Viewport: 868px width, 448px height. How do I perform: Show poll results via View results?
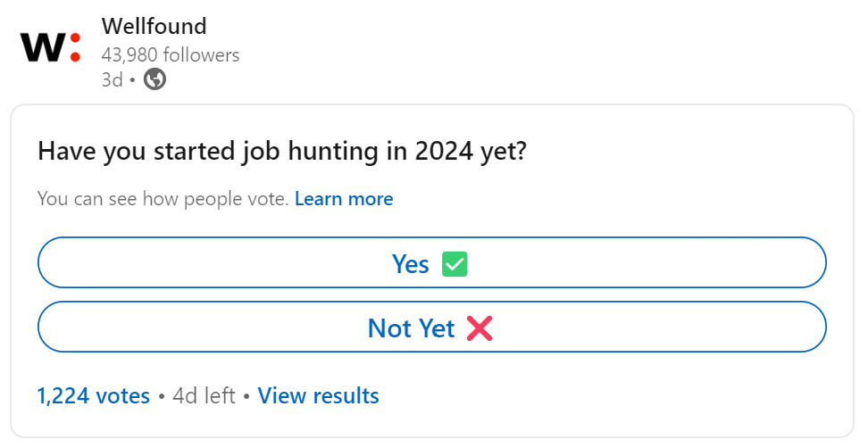coord(318,396)
